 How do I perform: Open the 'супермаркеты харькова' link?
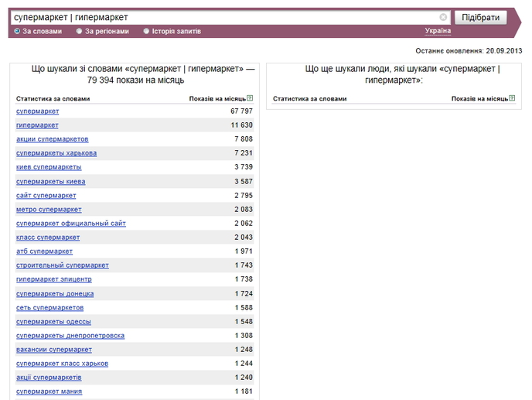click(56, 153)
